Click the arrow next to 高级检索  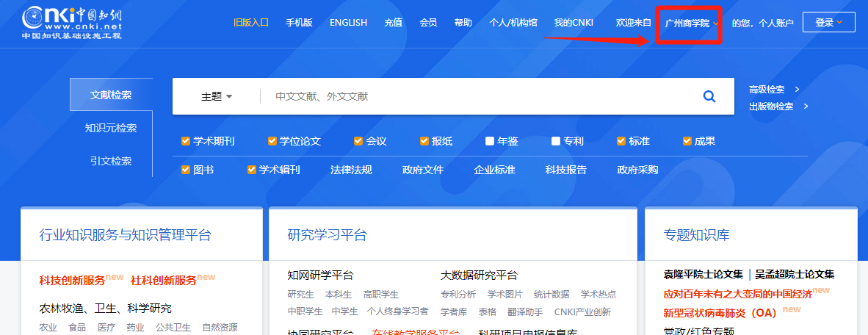click(797, 90)
